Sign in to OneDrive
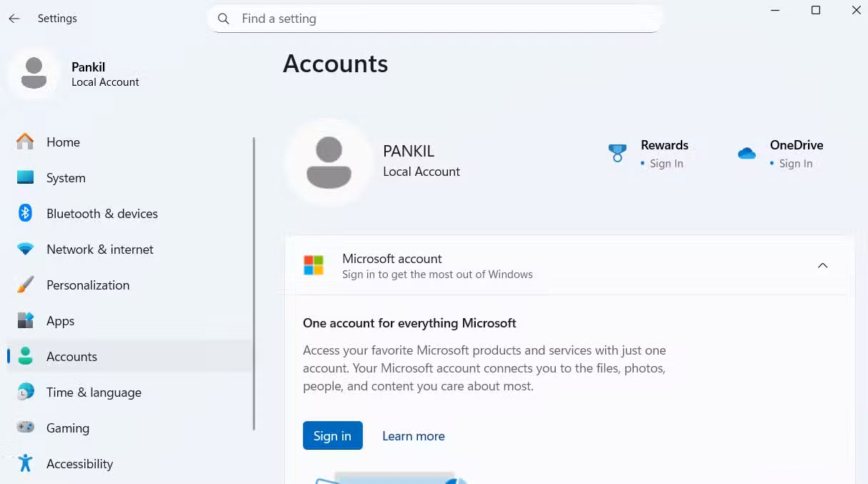Screen dimensions: 868x484 point(795,163)
